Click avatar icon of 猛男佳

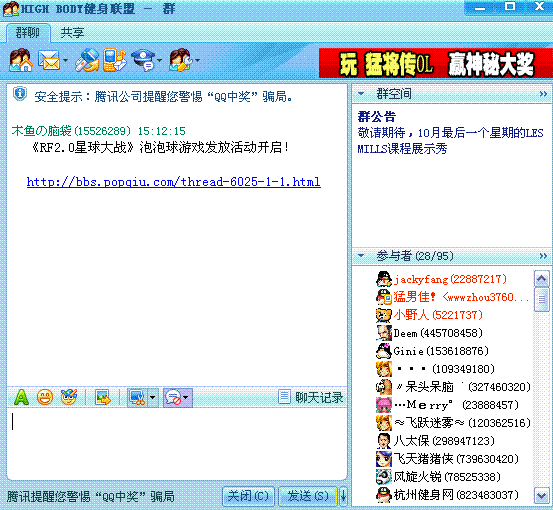click(384, 297)
